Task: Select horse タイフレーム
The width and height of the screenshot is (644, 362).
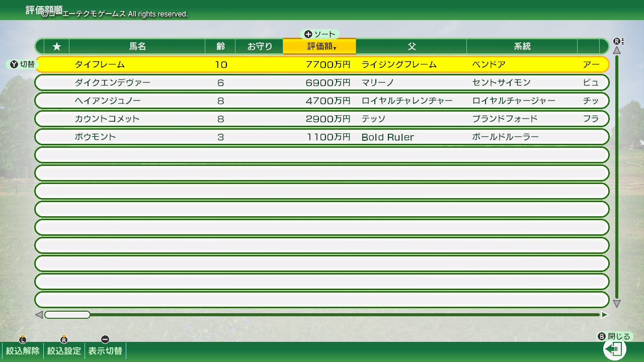Action: click(100, 64)
